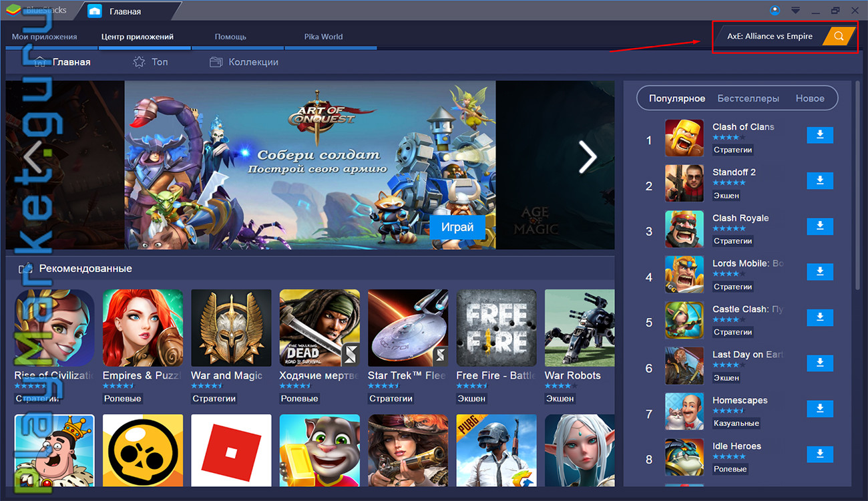Open white-haired elf game icon
The image size is (868, 501).
point(580,450)
